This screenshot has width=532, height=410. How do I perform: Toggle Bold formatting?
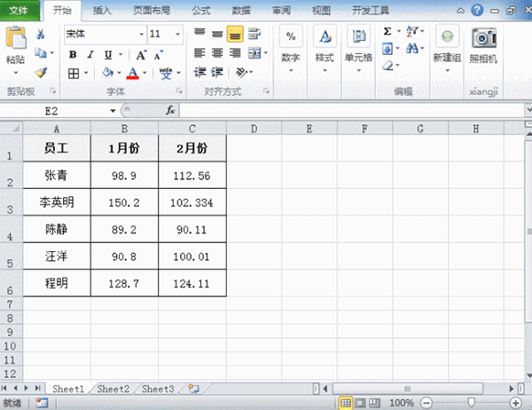pos(73,55)
